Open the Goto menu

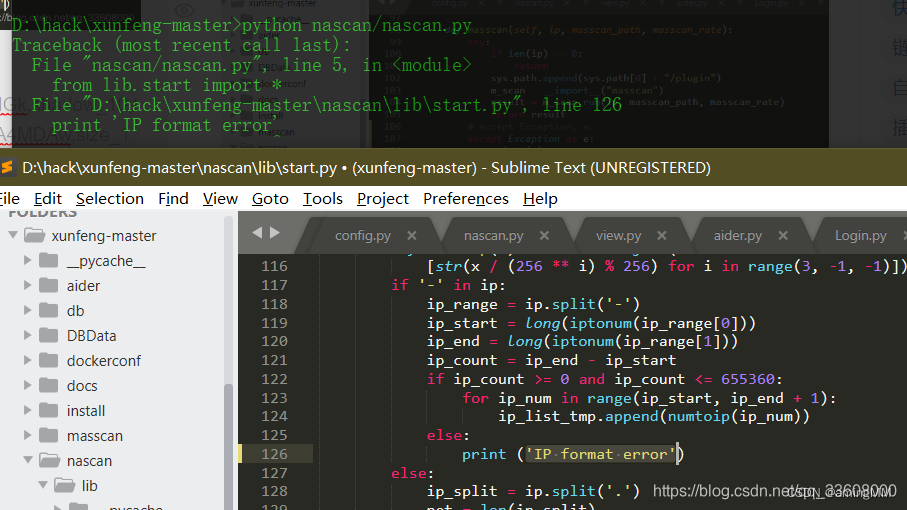click(270, 198)
